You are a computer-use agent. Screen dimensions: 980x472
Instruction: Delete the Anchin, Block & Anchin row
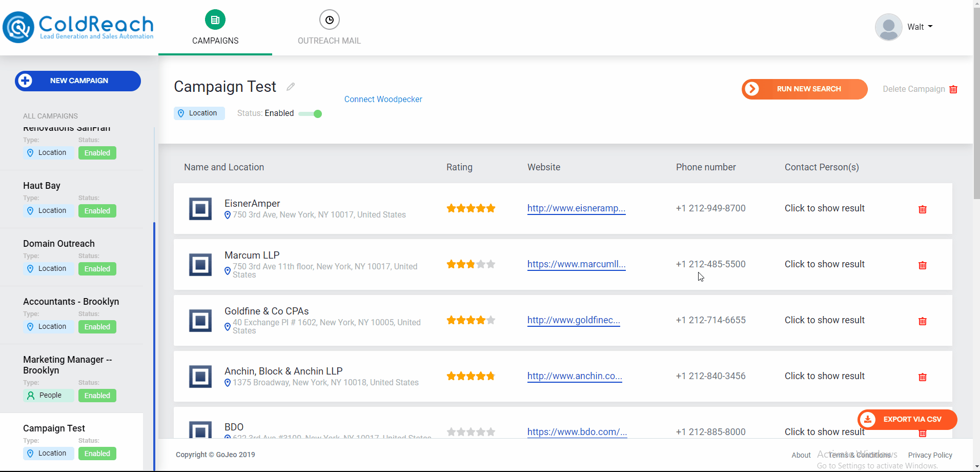[923, 377]
